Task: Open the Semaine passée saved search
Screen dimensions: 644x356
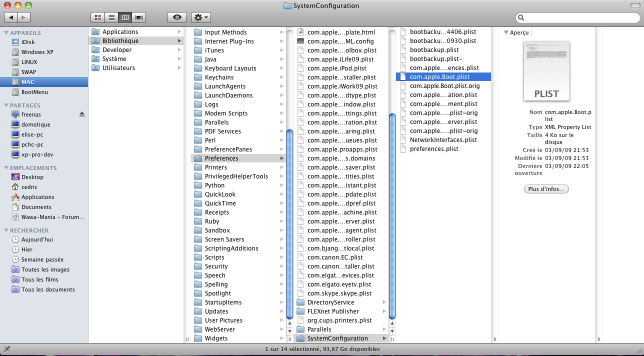Action: coord(42,259)
